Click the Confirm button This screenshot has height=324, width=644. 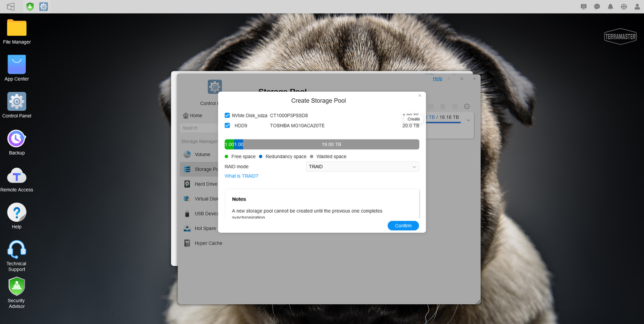coord(403,226)
